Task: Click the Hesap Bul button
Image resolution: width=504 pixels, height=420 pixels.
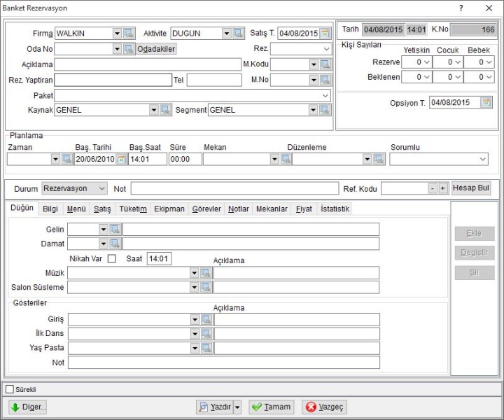Action: [471, 188]
